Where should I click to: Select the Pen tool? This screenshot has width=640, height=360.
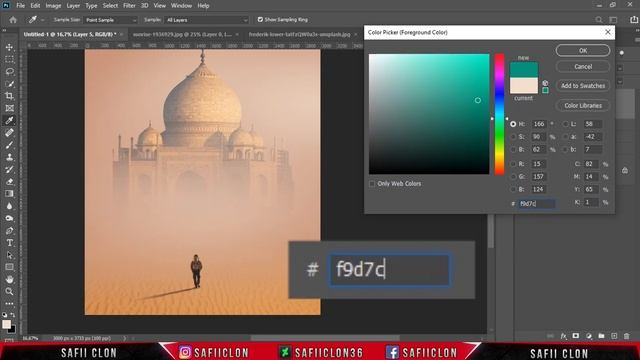click(9, 231)
